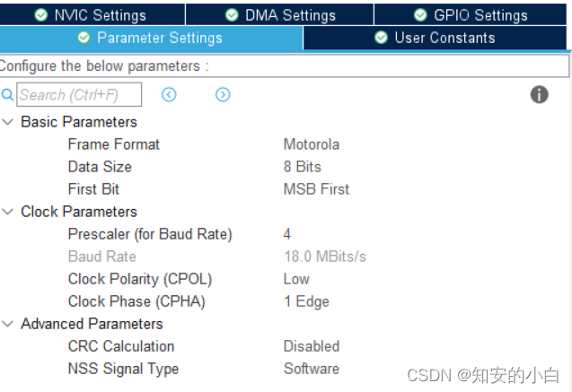Collapse the Advanced Parameters section

8,324
